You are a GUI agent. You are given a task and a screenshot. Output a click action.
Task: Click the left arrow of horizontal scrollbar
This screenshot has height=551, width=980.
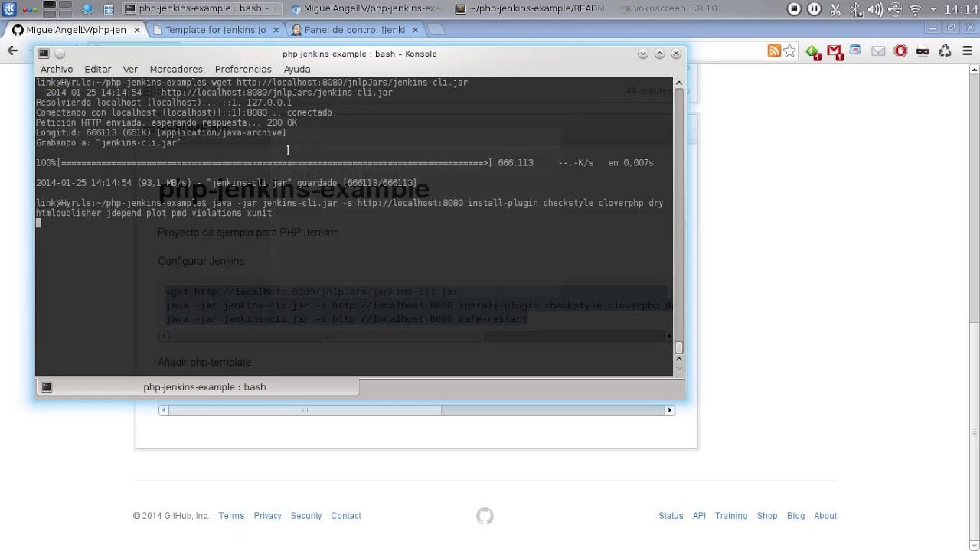163,410
